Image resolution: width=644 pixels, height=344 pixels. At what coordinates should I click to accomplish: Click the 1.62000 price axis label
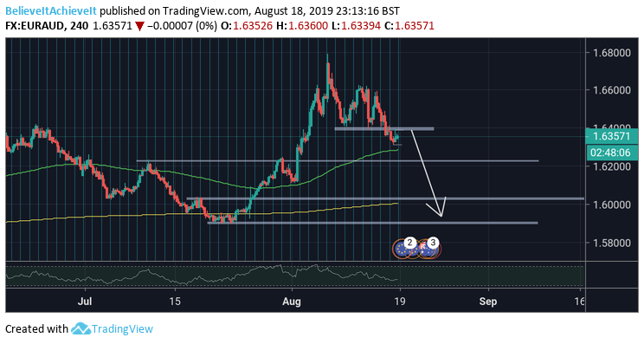click(x=611, y=166)
